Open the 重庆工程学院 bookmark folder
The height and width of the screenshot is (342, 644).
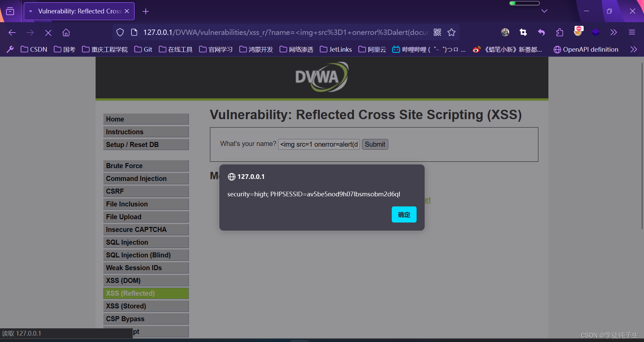tap(105, 49)
